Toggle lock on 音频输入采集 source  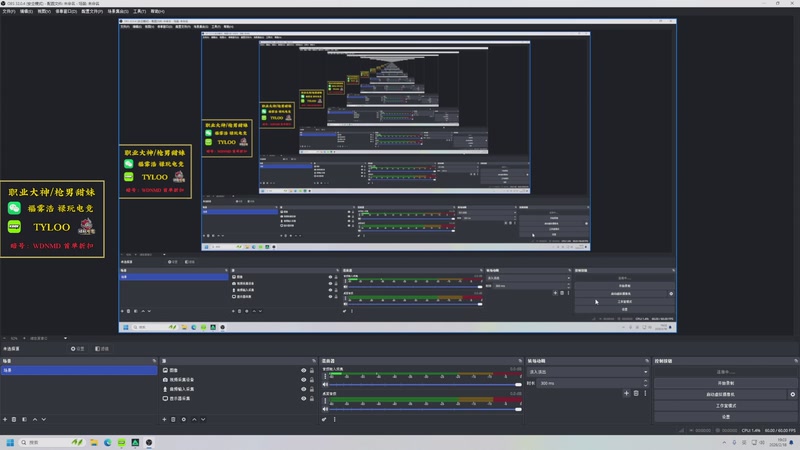point(312,389)
